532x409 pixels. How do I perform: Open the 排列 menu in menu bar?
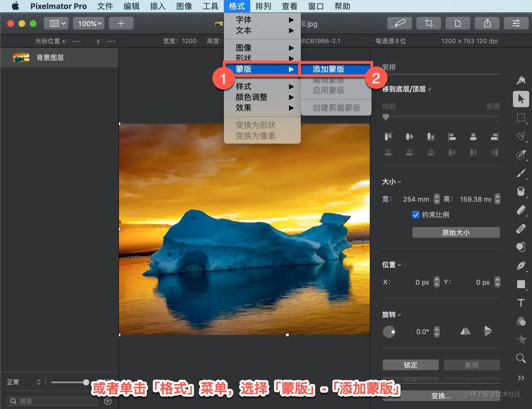click(263, 6)
